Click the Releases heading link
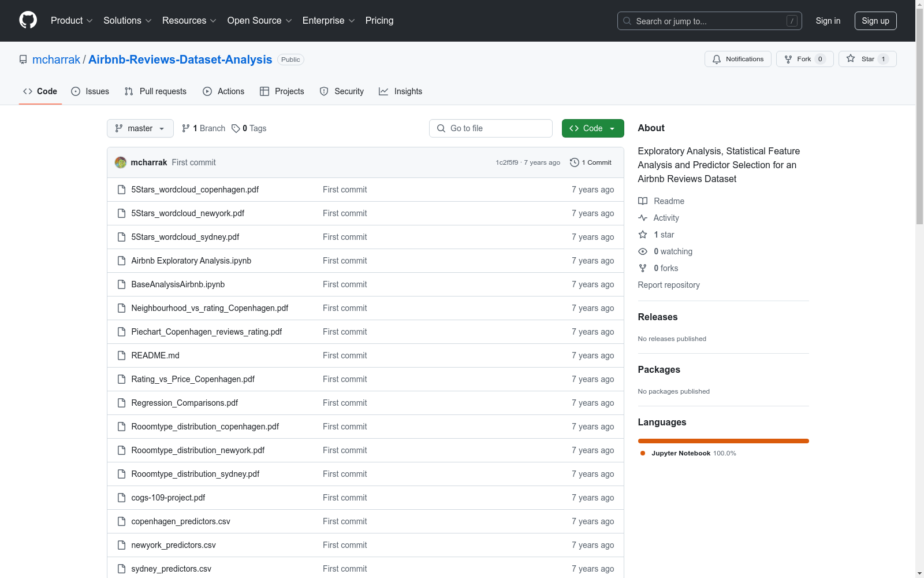The height and width of the screenshot is (578, 924). tap(658, 317)
